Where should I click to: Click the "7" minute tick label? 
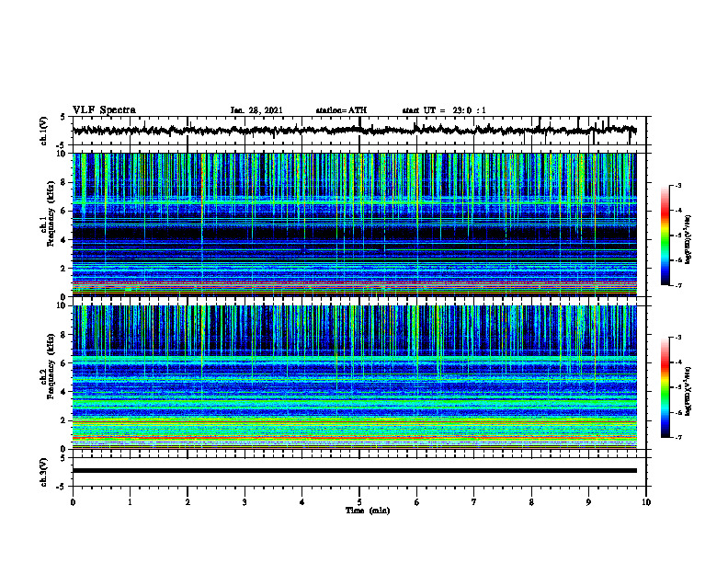[x=474, y=502]
